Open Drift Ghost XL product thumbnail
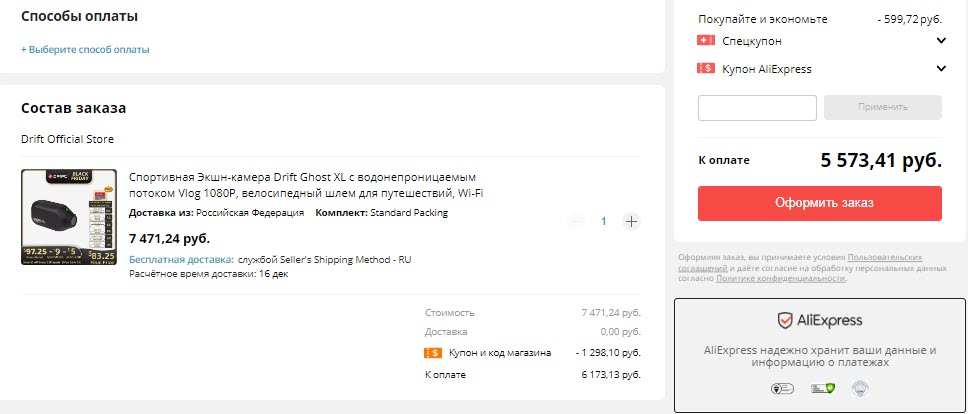This screenshot has height=414, width=968. 69,217
